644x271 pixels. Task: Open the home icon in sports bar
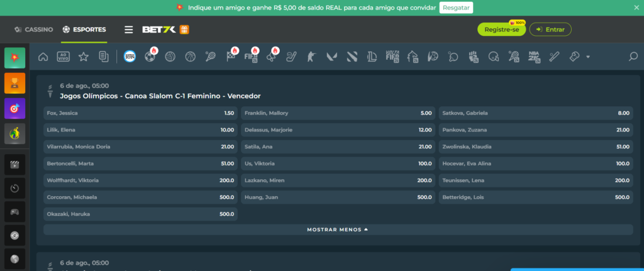[43, 57]
